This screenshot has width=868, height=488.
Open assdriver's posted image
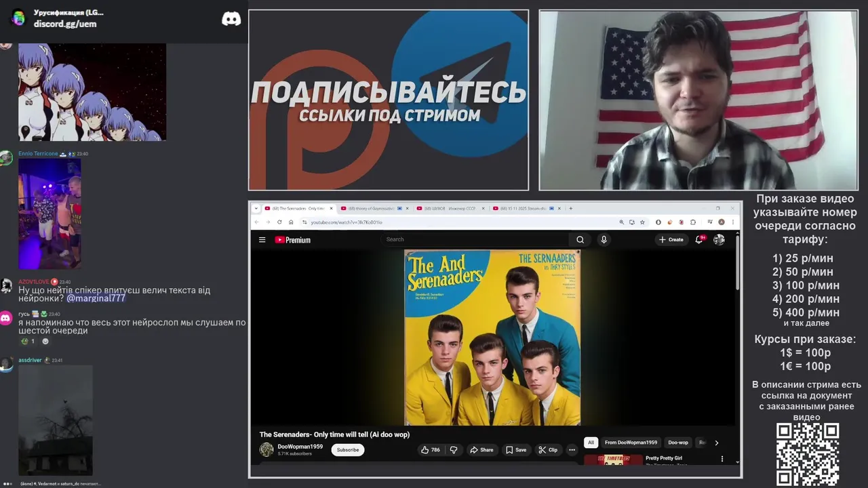[56, 420]
